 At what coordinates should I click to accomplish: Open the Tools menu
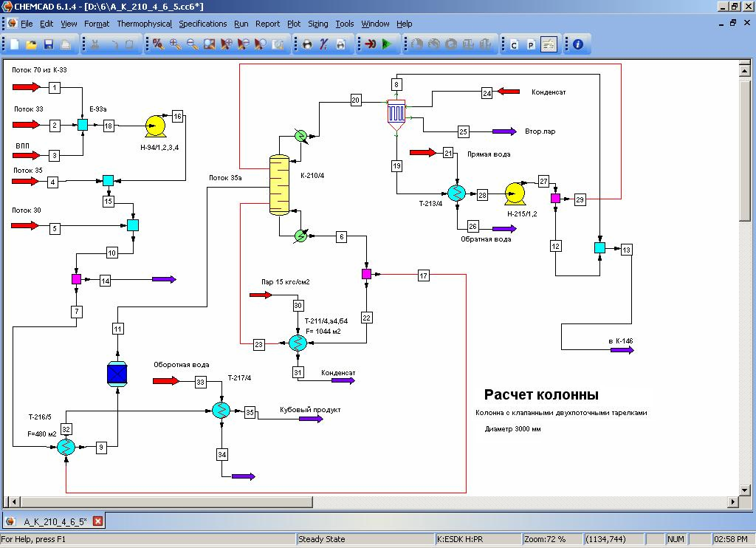[x=344, y=24]
